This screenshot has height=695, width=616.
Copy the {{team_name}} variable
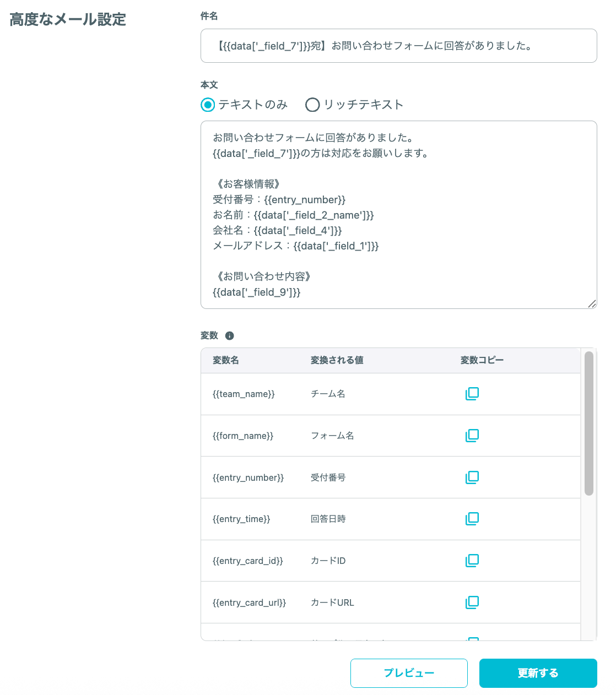point(472,394)
